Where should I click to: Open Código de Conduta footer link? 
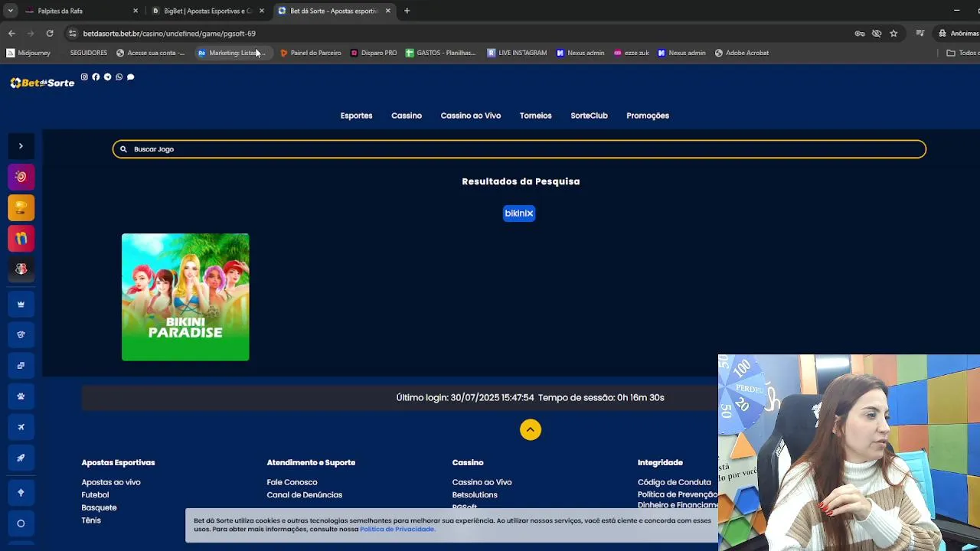tap(674, 482)
